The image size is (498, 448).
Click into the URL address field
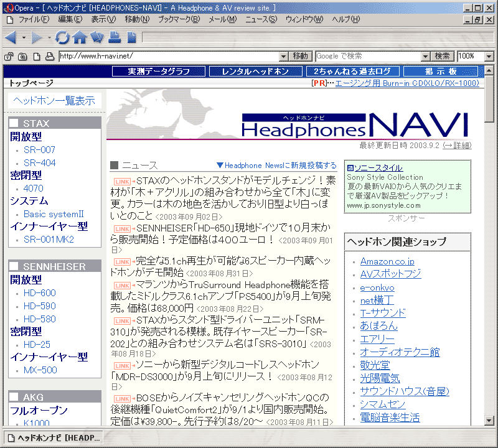click(169, 57)
